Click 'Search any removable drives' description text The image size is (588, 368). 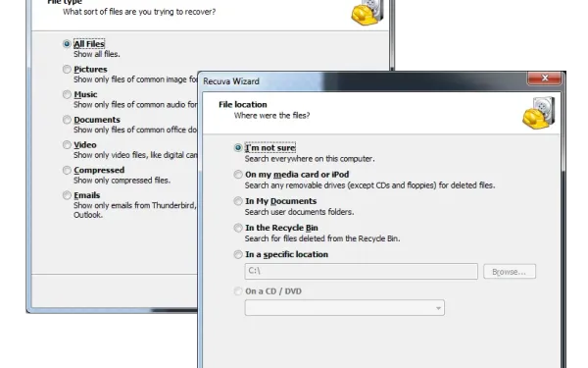click(369, 185)
